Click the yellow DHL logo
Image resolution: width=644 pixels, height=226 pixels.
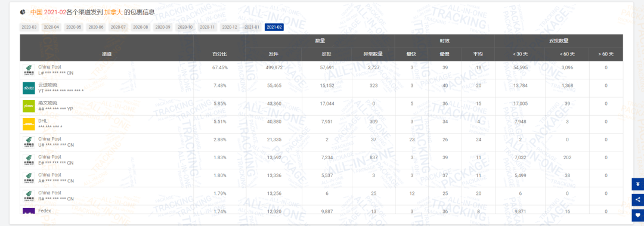click(29, 124)
